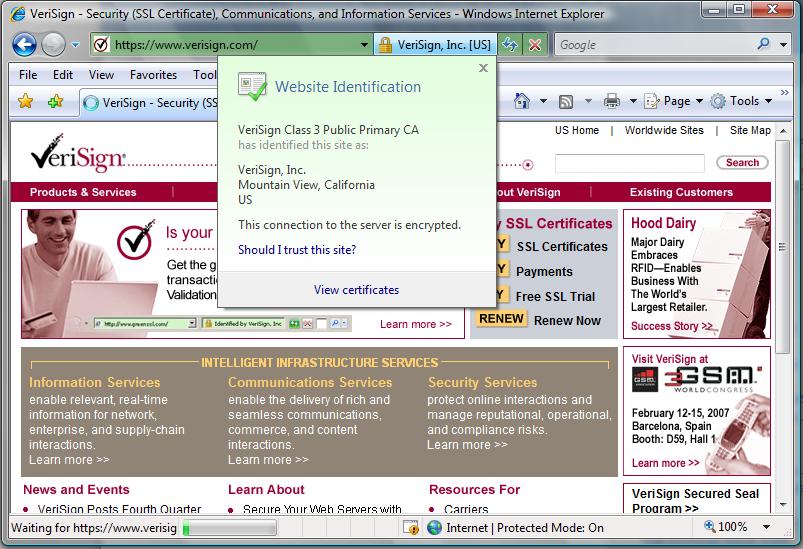Open the Favorites Center star icon

pos(25,101)
